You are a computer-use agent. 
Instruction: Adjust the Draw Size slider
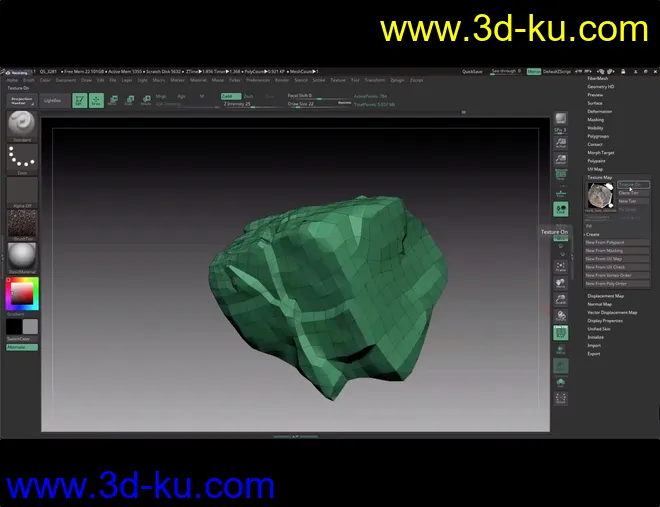319,104
